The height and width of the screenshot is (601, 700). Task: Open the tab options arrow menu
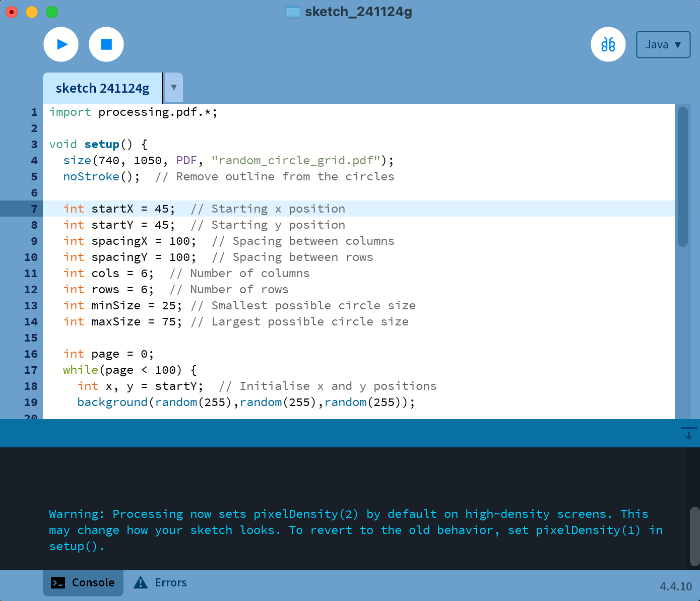(x=174, y=88)
